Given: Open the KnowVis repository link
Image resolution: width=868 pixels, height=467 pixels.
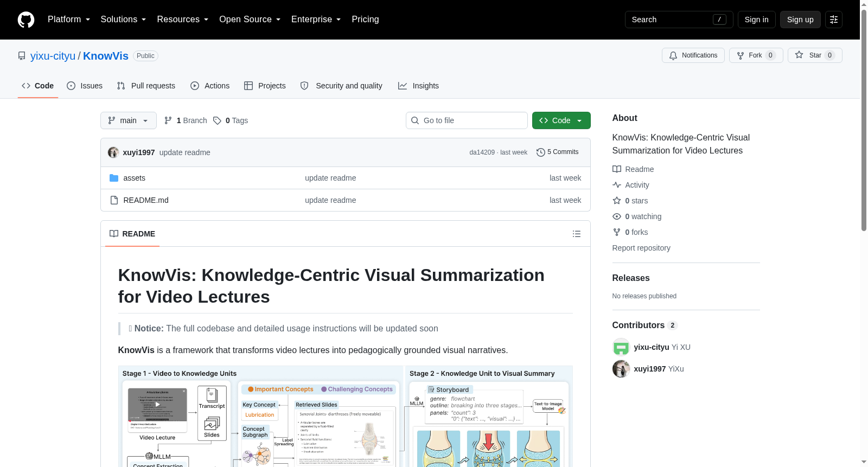Looking at the screenshot, I should [106, 56].
